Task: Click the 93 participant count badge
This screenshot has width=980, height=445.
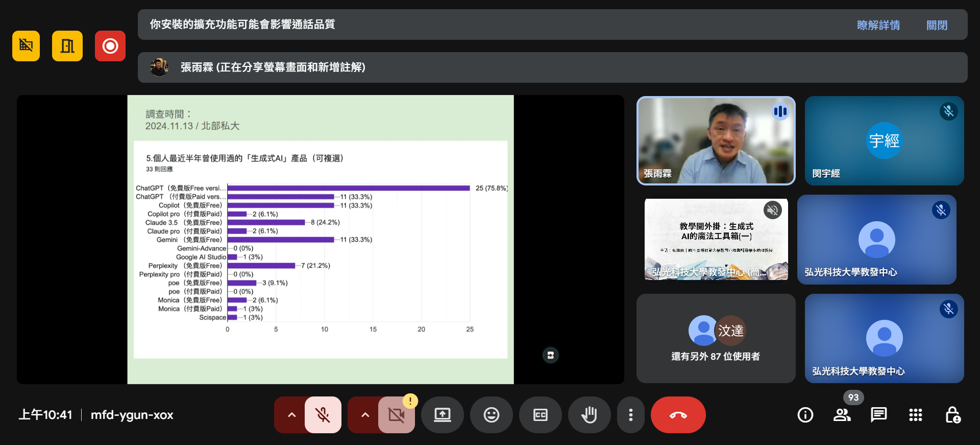Action: pyautogui.click(x=853, y=397)
